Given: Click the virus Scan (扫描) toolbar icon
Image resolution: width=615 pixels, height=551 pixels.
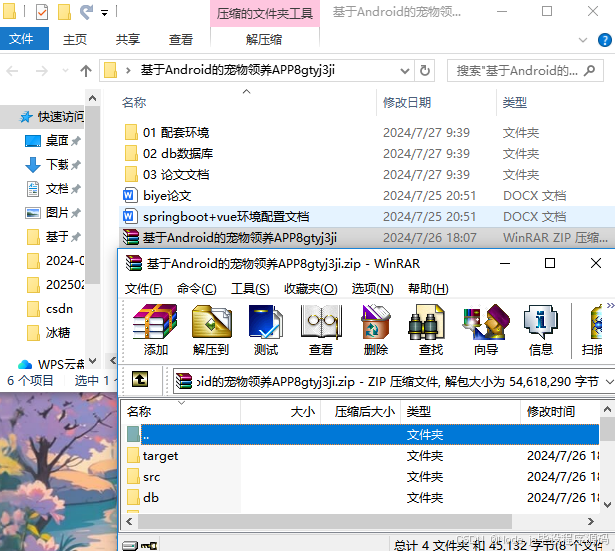Looking at the screenshot, I should click(x=592, y=330).
